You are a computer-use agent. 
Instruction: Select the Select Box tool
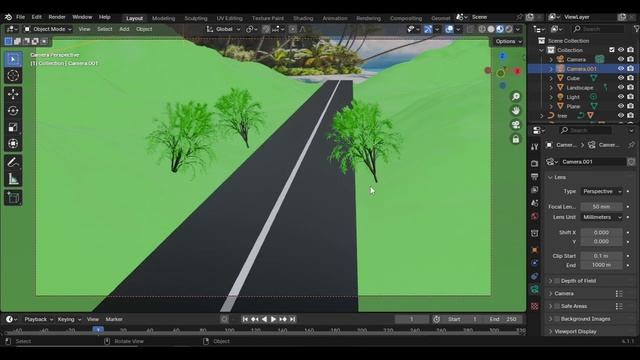point(13,60)
